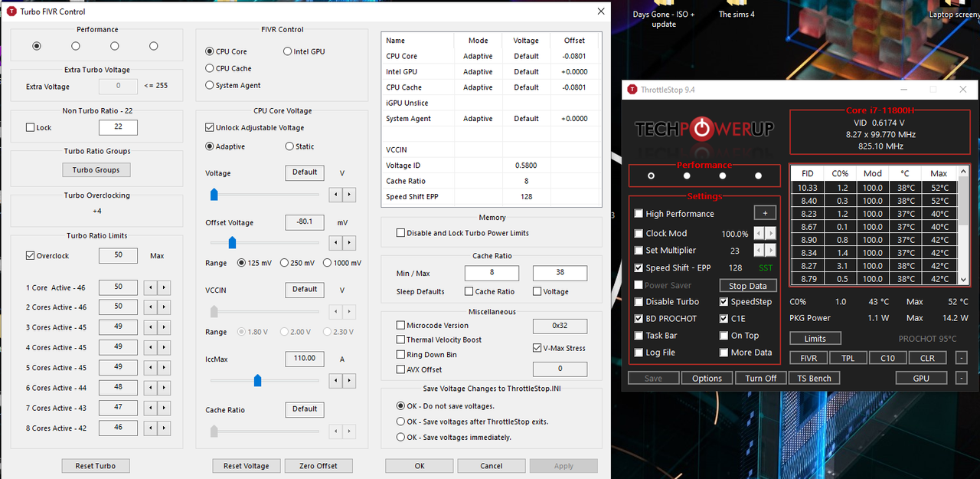This screenshot has height=479, width=980.
Task: Enable the Overclock checkbox
Action: tap(31, 256)
